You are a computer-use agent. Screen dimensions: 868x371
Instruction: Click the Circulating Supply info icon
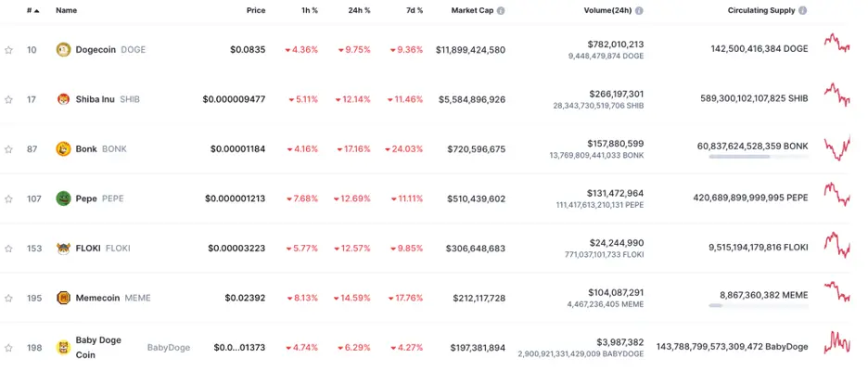click(x=802, y=11)
